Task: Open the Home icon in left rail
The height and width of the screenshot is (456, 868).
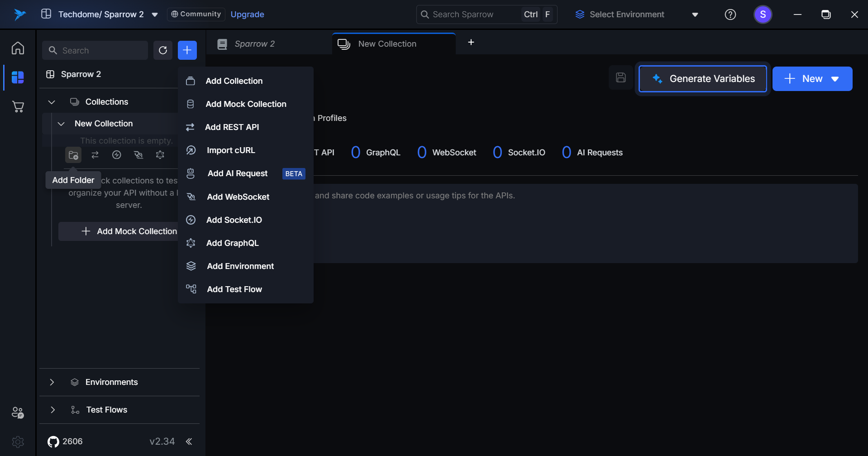Action: click(18, 48)
